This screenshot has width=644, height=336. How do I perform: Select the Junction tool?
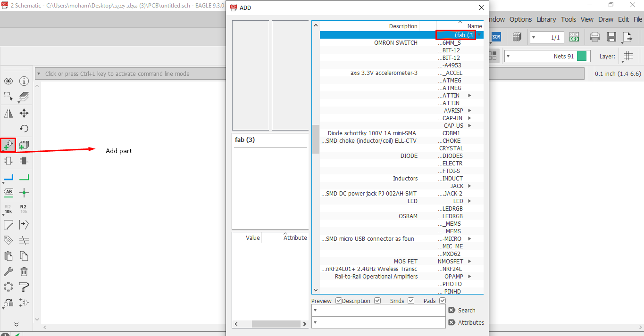pos(24,193)
